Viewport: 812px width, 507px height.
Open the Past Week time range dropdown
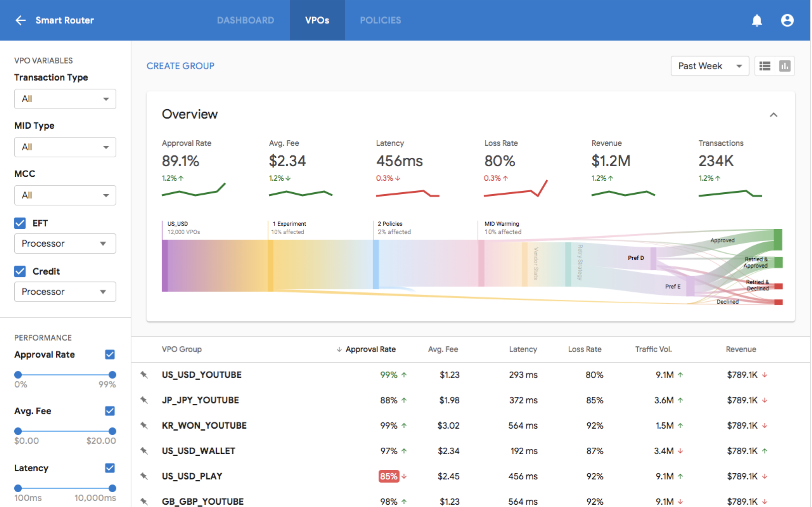click(x=709, y=66)
